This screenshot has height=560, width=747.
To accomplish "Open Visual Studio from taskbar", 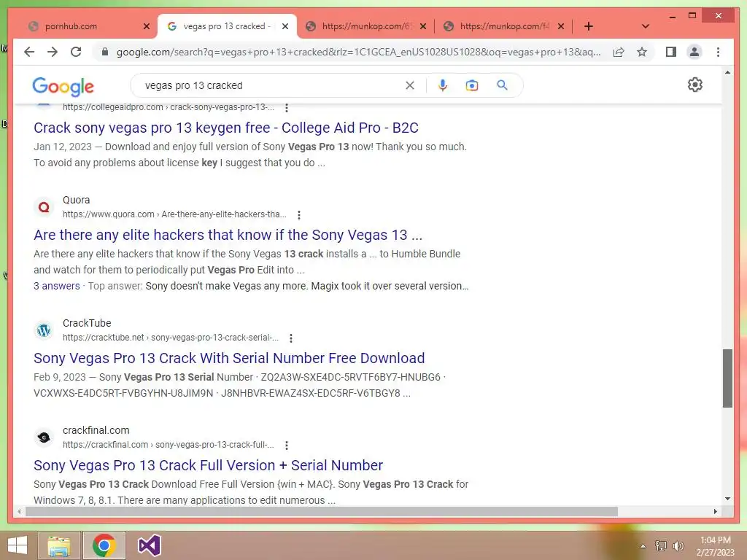I will click(149, 545).
